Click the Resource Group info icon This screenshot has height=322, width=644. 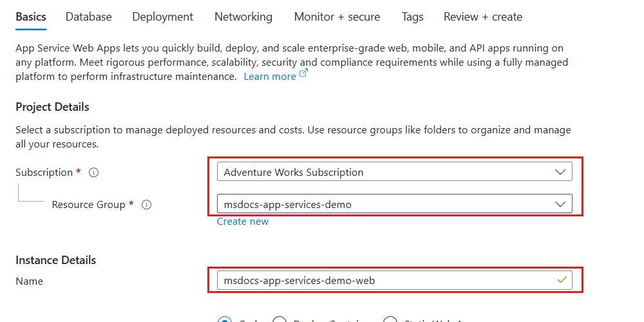(x=146, y=205)
